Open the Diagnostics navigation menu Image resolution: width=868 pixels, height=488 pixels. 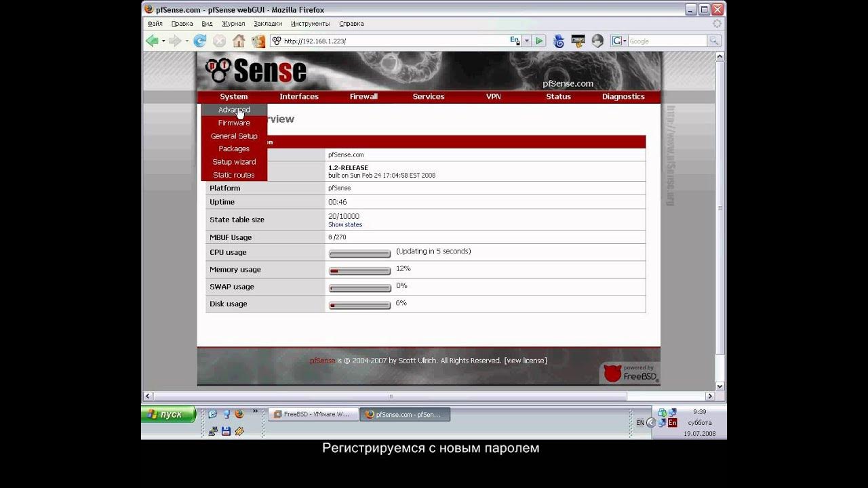[x=623, y=96]
